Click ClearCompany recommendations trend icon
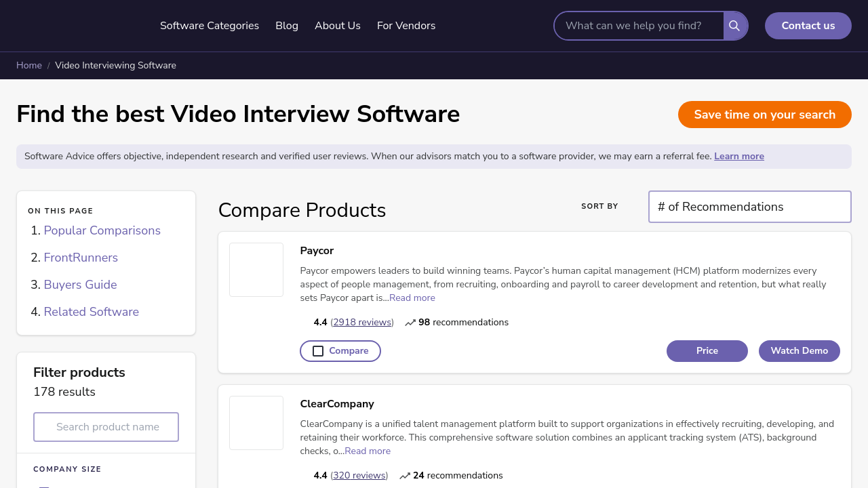The image size is (868, 488). [405, 476]
